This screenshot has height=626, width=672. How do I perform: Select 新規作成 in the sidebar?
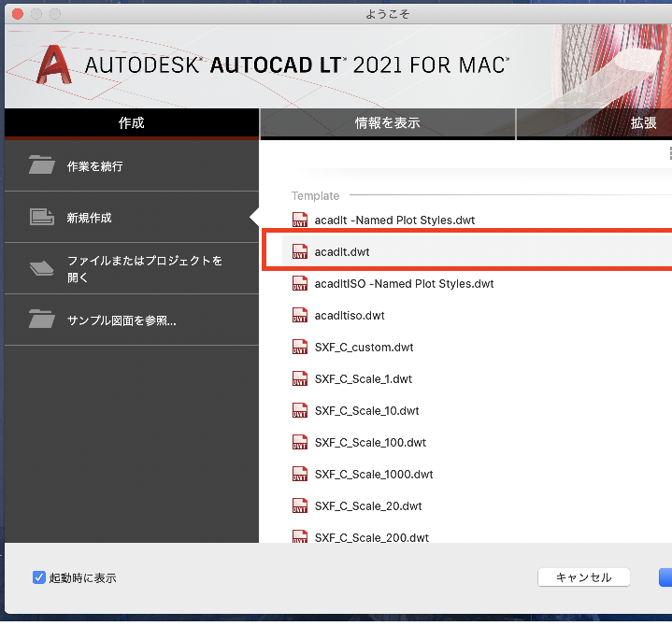132,218
